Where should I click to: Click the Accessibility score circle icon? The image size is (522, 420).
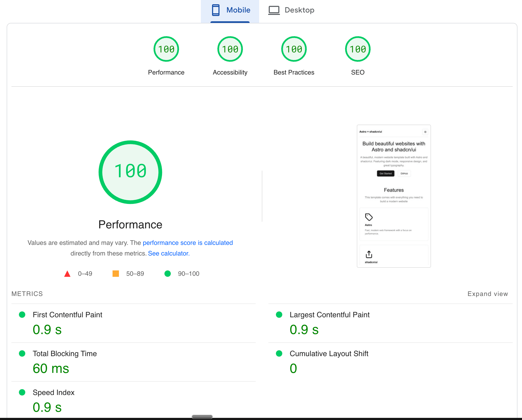point(230,49)
